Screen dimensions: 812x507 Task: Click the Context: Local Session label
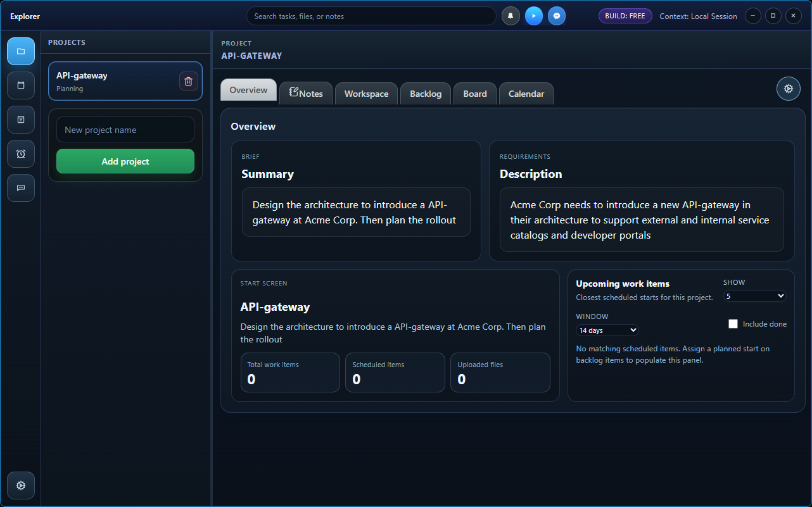698,16
